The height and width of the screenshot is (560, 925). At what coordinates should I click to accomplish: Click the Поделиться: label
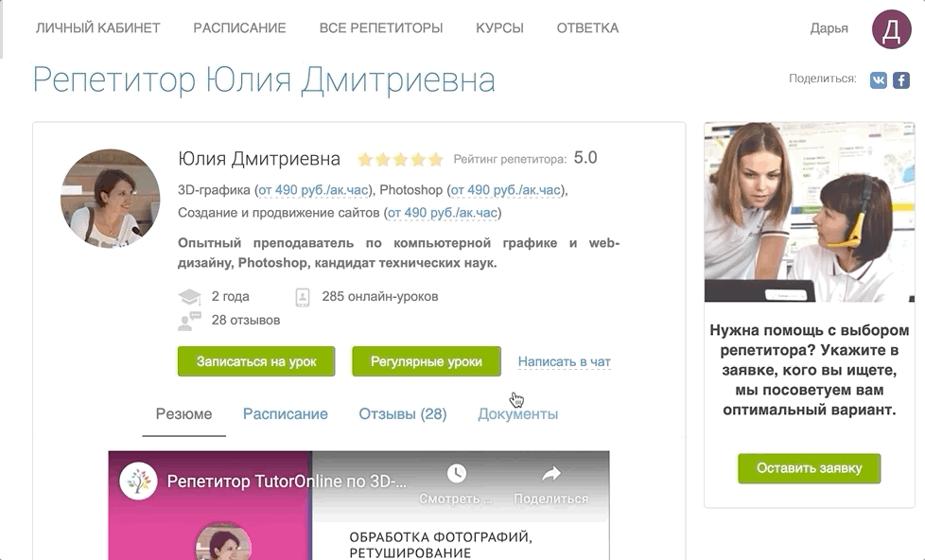[x=822, y=79]
